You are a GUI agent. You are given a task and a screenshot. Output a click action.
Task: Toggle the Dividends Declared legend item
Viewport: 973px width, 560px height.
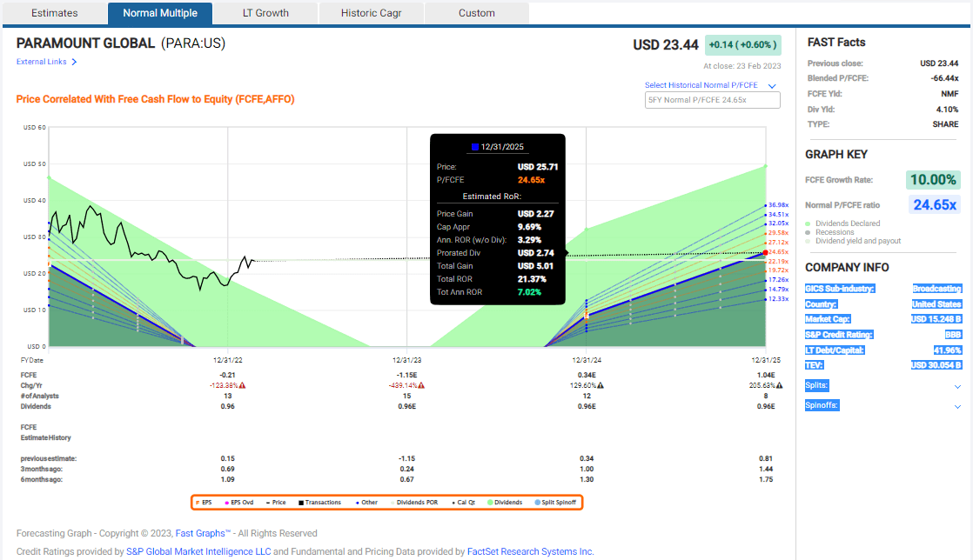842,223
